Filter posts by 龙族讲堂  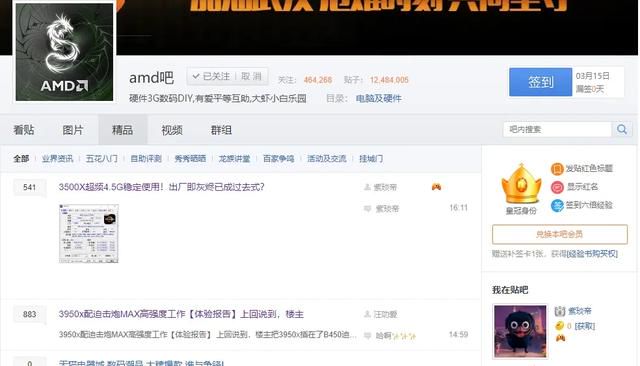pos(234,159)
